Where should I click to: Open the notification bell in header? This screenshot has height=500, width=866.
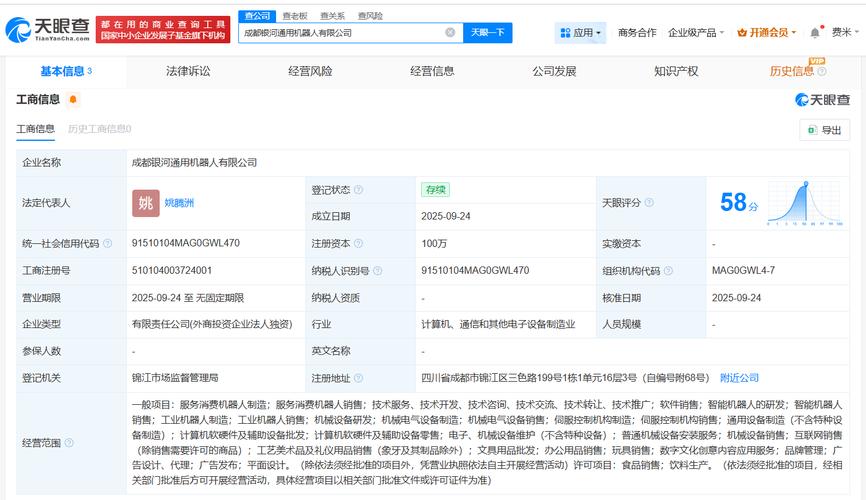coord(815,33)
